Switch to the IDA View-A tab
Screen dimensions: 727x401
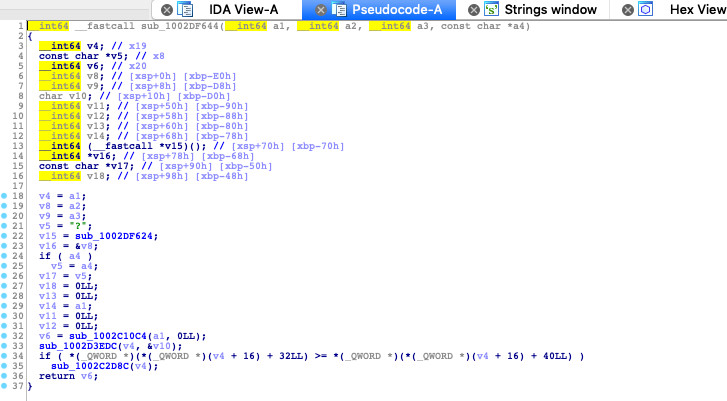(x=243, y=10)
